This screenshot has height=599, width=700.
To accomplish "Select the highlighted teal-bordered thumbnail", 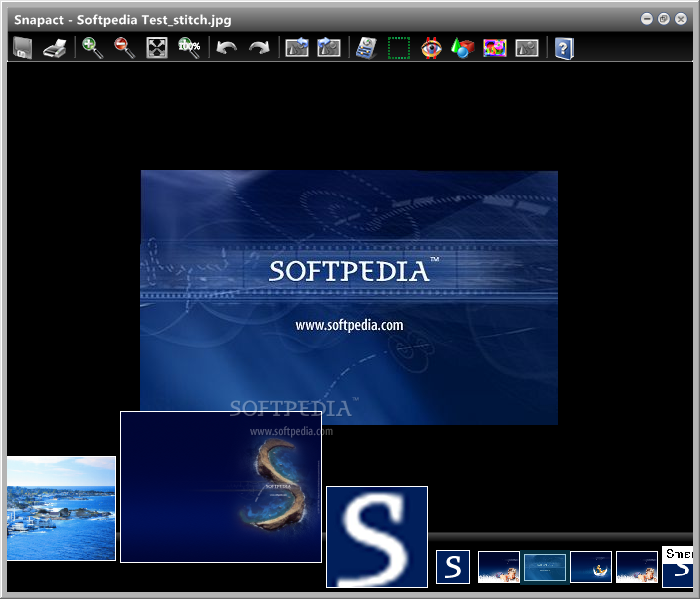I will (x=545, y=567).
